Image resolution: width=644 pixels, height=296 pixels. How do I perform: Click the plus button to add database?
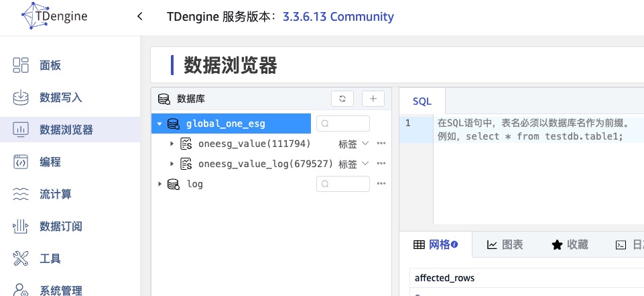(373, 99)
